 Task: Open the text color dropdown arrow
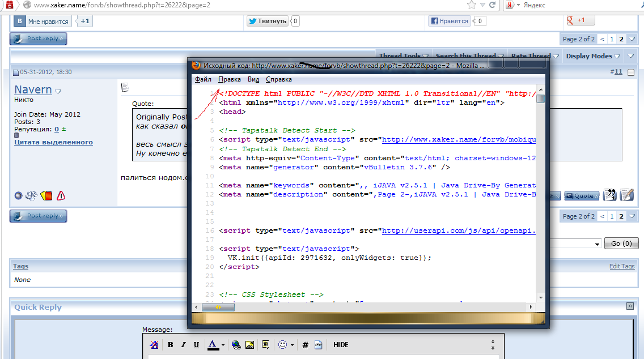tap(223, 345)
